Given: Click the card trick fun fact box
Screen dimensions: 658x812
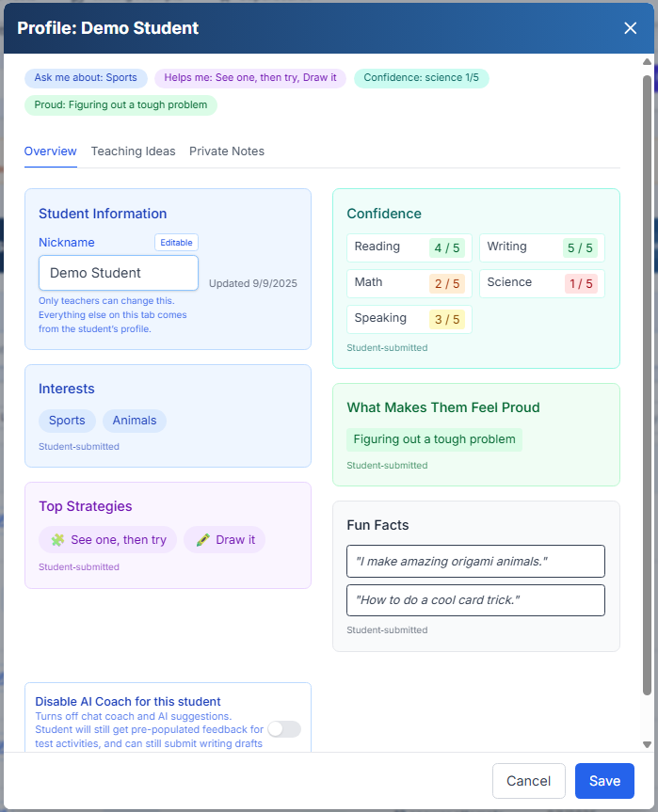Looking at the screenshot, I should (475, 600).
